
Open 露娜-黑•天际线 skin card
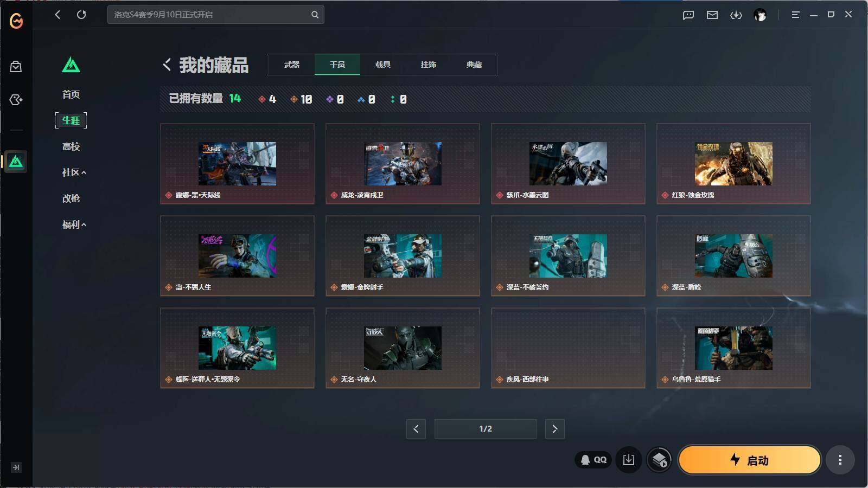[237, 164]
